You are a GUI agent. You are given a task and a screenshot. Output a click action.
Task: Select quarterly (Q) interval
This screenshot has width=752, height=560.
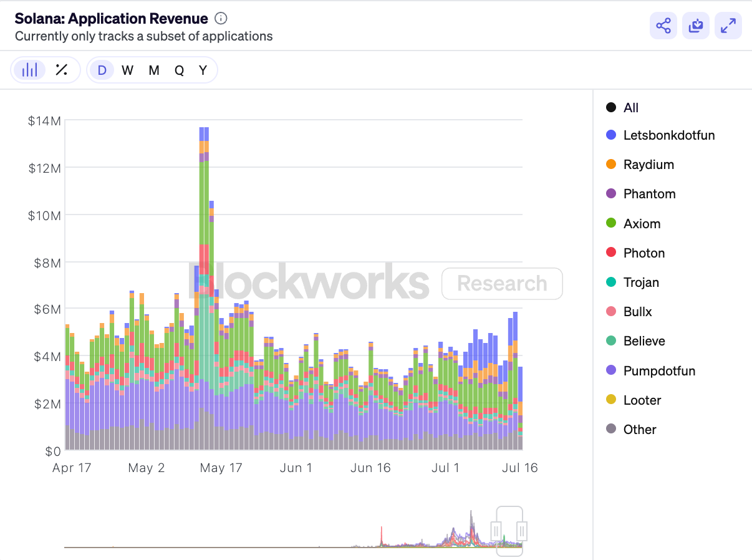pos(179,70)
